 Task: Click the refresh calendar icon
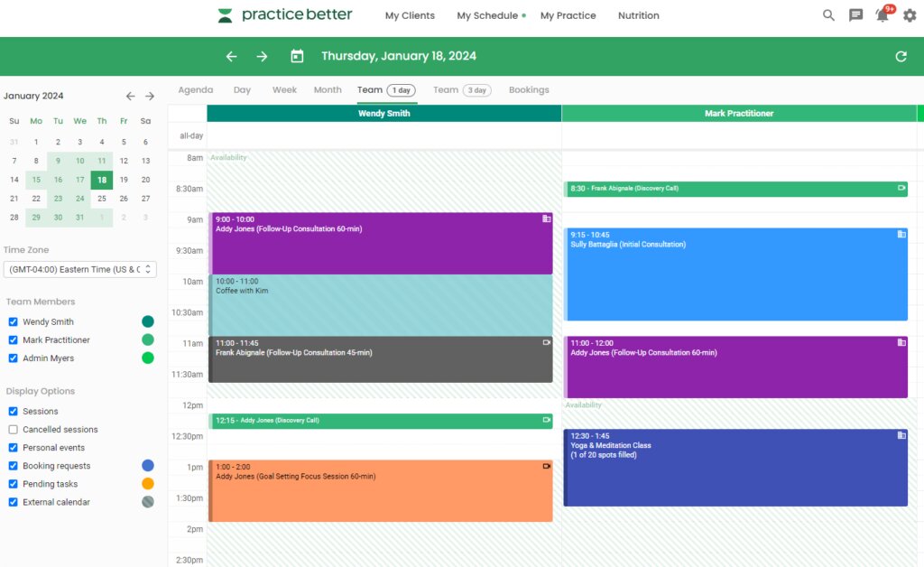click(901, 56)
